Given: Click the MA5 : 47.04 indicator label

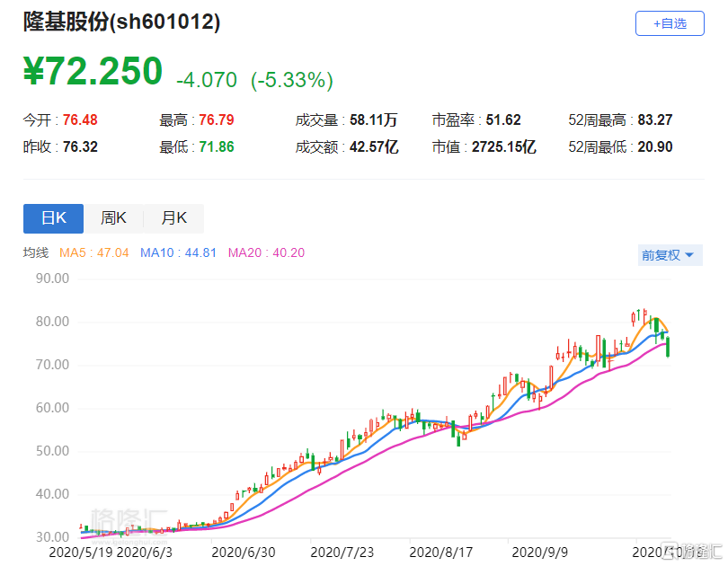Looking at the screenshot, I should pyautogui.click(x=93, y=252).
